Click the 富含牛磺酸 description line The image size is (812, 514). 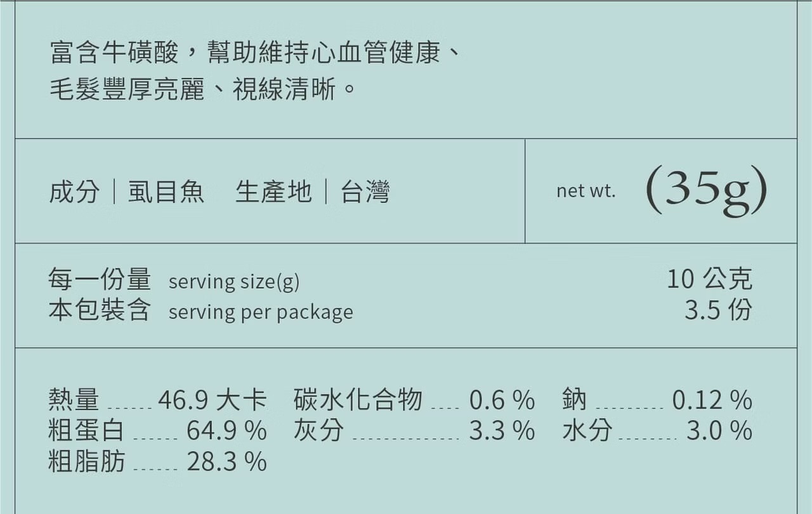(x=254, y=53)
